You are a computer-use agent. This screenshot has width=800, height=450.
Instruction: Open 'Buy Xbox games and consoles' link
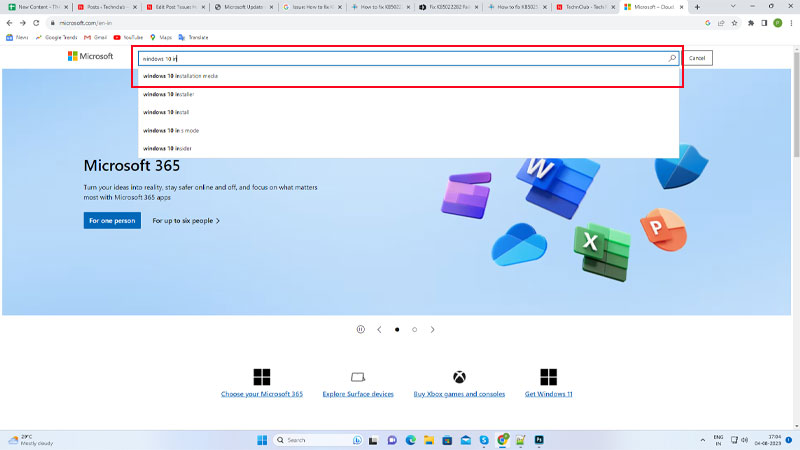click(459, 394)
